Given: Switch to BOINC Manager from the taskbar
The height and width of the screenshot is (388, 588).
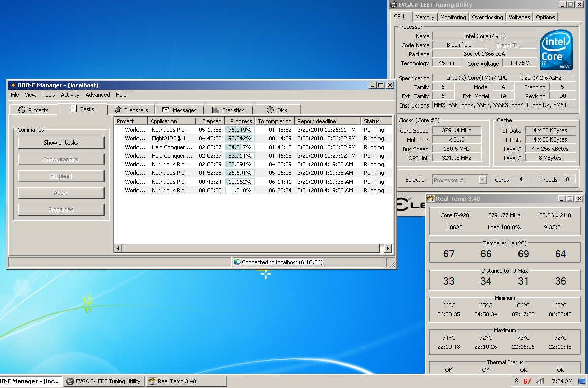Looking at the screenshot, I should (x=31, y=381).
